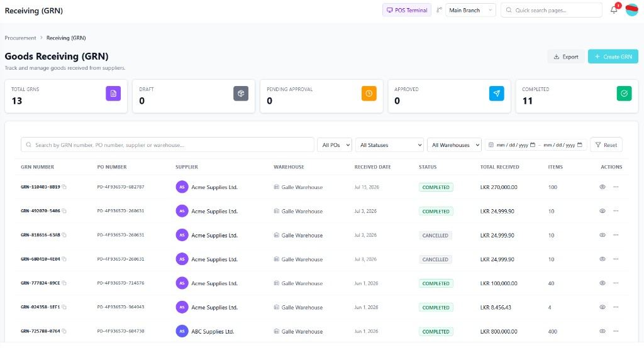The height and width of the screenshot is (348, 644).
Task: Click the Create GRN button
Action: pos(613,57)
